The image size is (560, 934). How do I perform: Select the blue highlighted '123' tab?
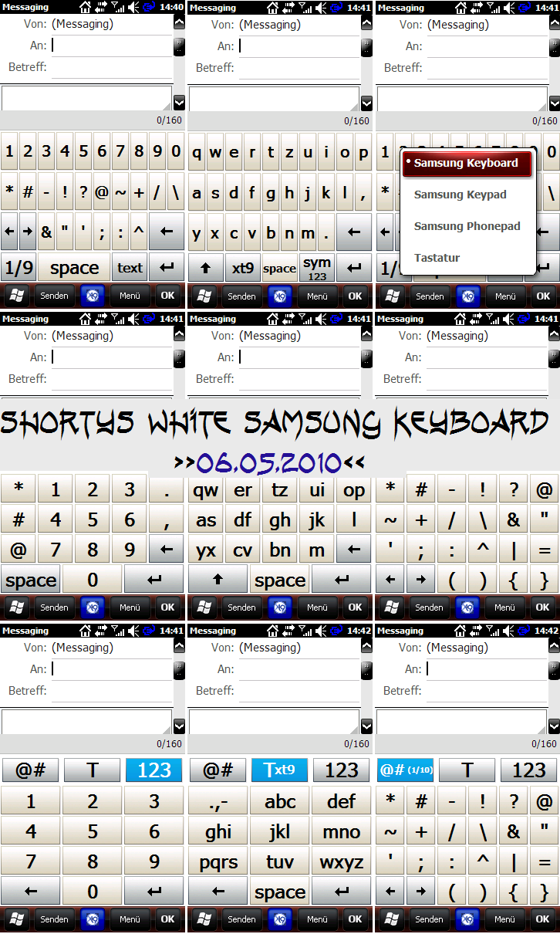click(x=154, y=770)
